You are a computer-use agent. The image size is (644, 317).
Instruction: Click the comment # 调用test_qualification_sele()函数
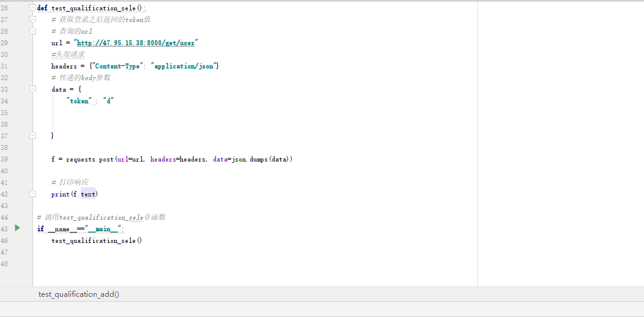[x=101, y=217]
